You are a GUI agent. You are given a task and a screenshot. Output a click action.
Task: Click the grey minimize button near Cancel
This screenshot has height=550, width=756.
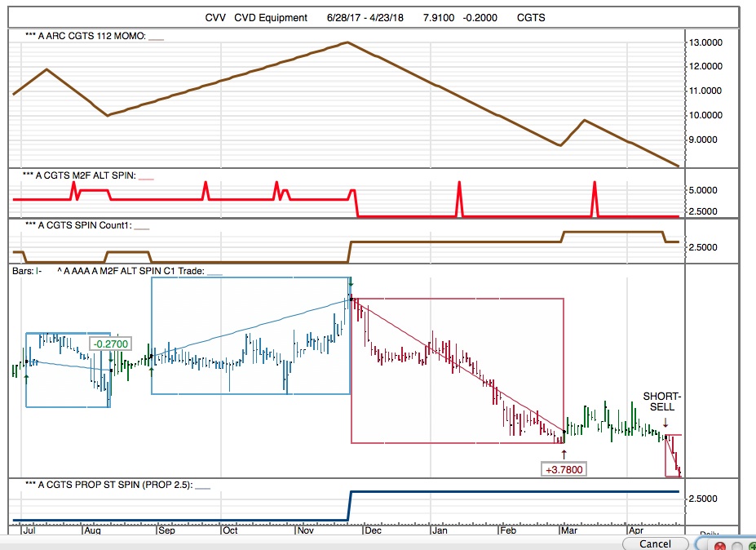tap(736, 546)
